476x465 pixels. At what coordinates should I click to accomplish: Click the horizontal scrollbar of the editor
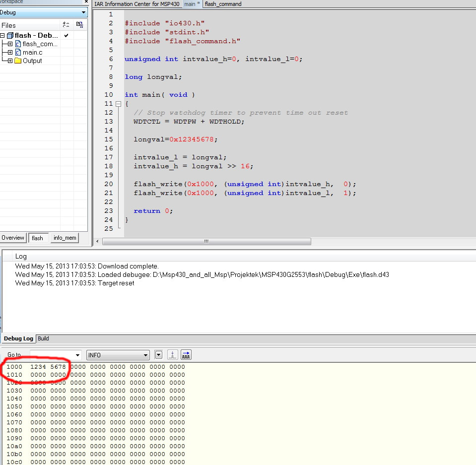tap(206, 241)
